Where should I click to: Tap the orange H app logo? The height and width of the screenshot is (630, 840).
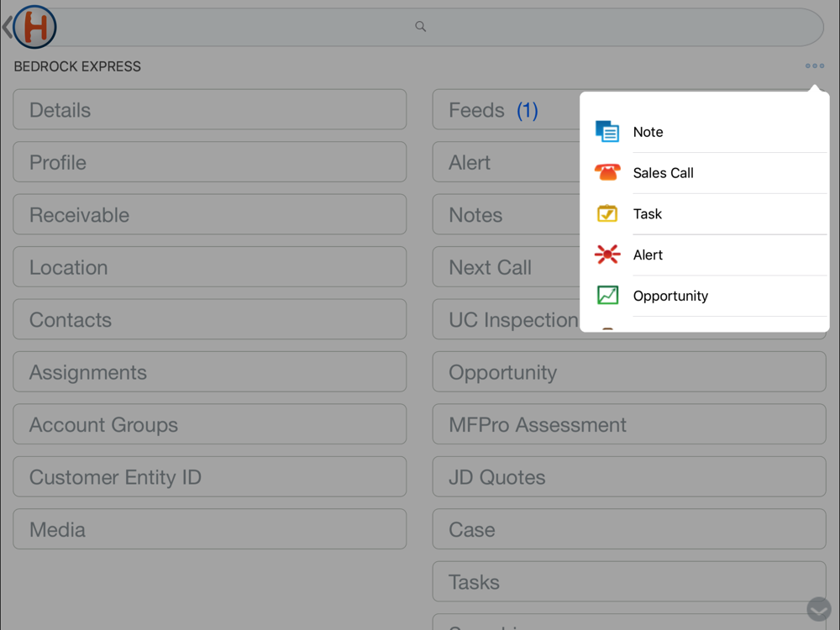point(35,27)
